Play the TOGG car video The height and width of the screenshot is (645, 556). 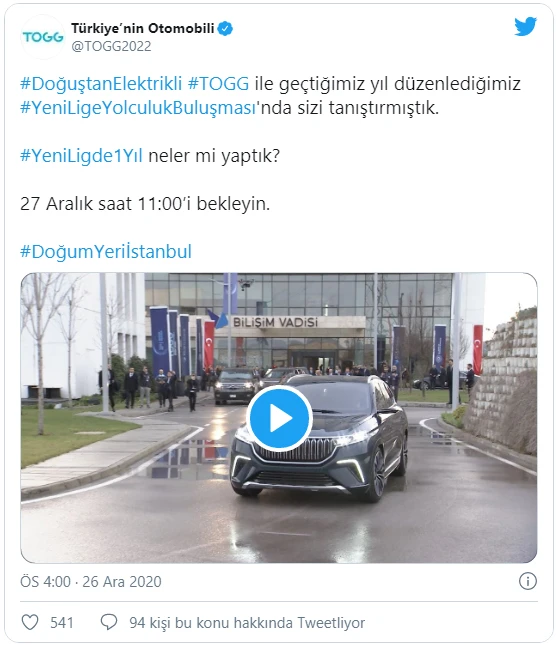coord(279,418)
